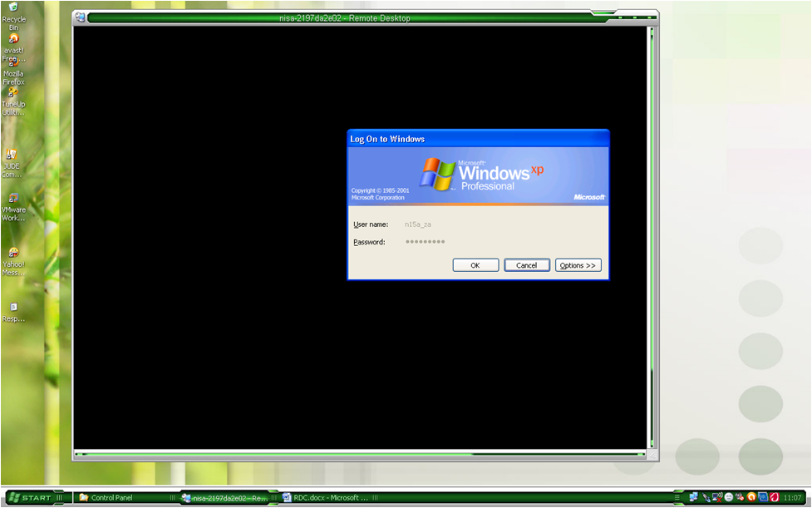Click the orange avast! tray icon
Screen dimensions: 812x508
[750, 497]
